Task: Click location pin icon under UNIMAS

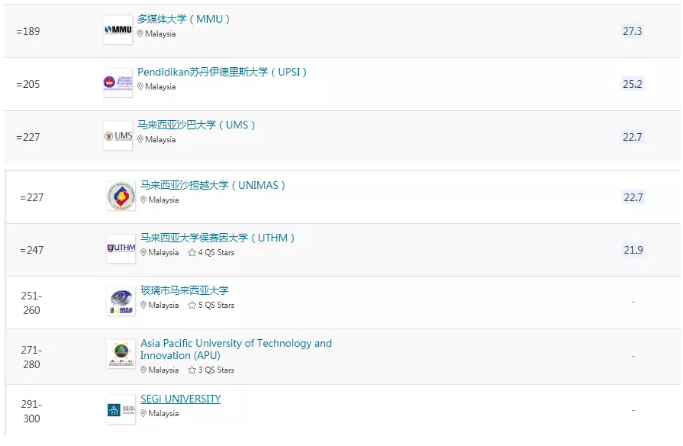Action: pos(143,200)
